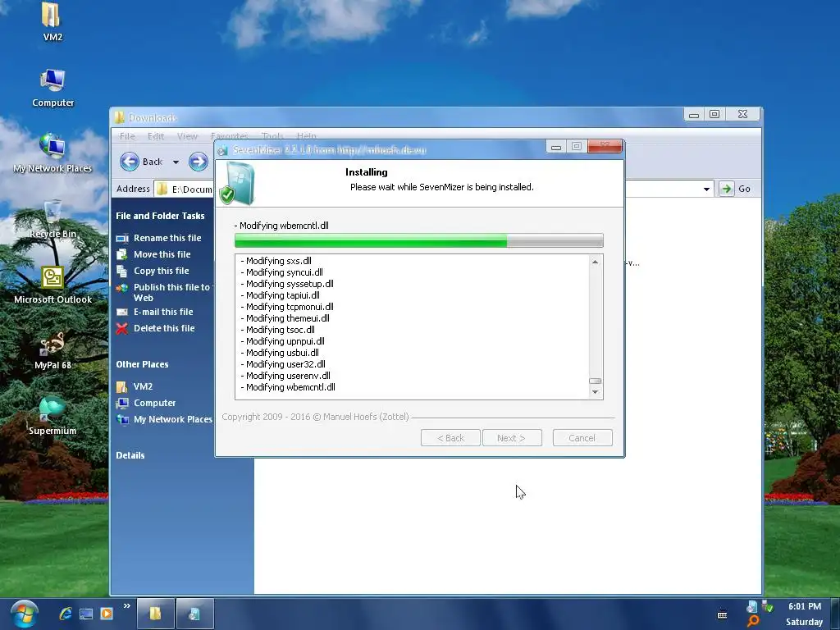Click the E-mail envelope icon
The width and height of the screenshot is (840, 630).
pos(122,312)
